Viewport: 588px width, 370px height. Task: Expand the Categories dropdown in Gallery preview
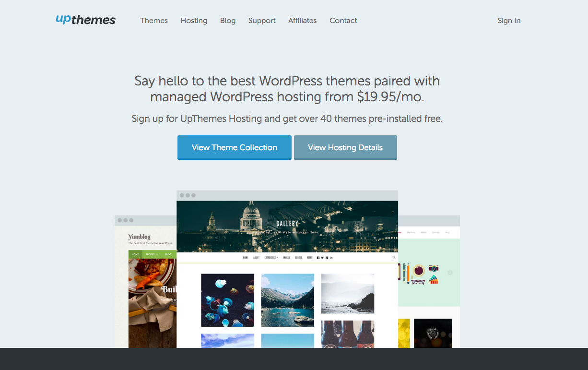tap(271, 258)
